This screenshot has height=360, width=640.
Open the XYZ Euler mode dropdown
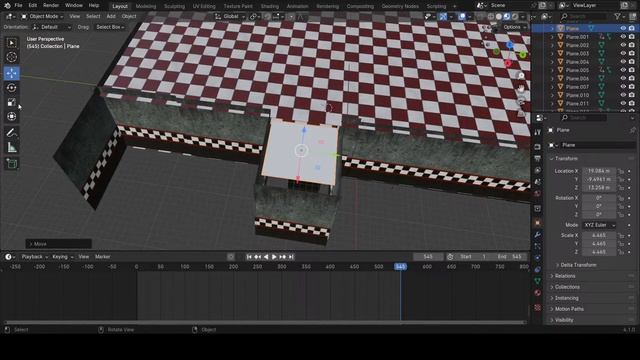598,225
